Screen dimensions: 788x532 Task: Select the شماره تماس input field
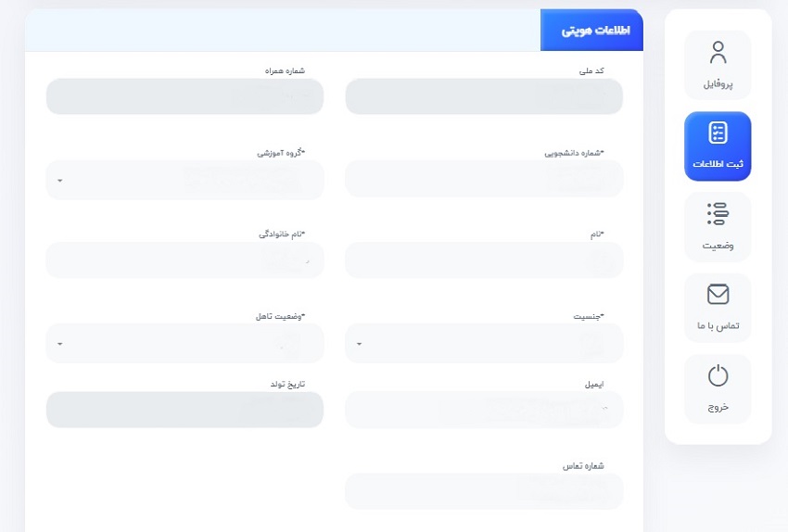484,491
